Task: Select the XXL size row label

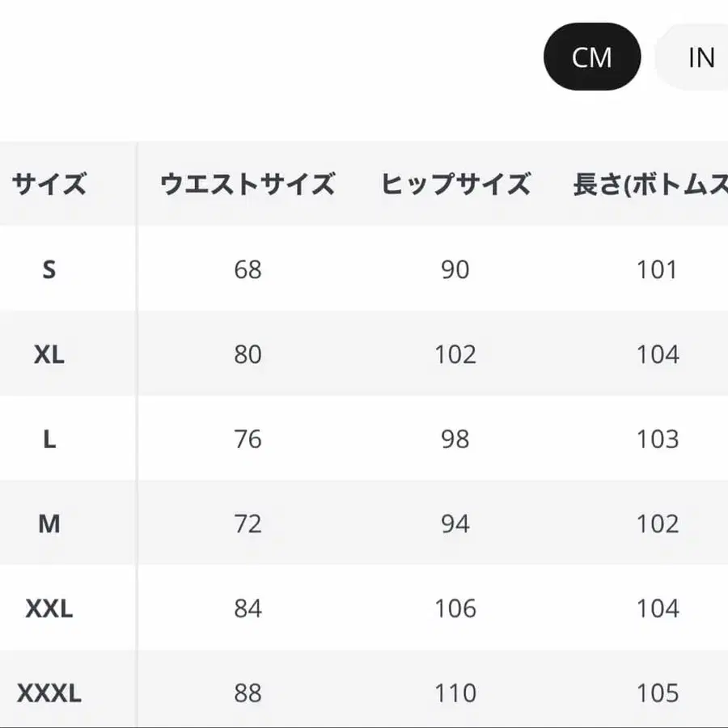Action: coord(49,608)
